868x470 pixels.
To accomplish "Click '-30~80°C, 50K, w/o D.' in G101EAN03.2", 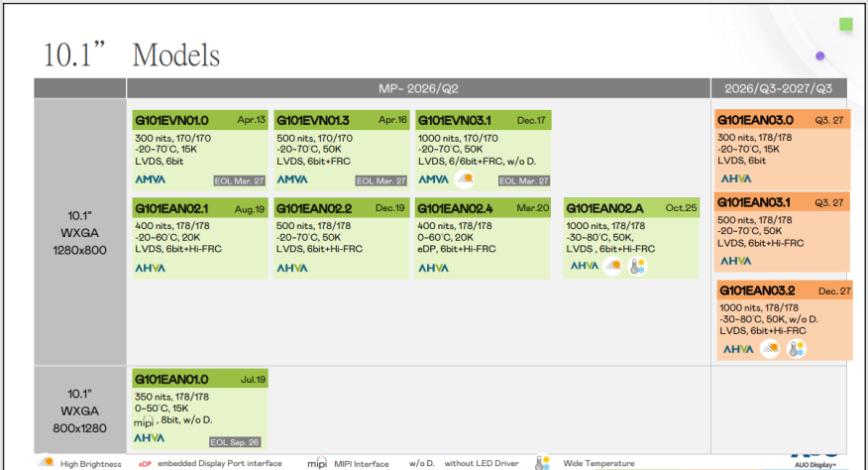I will pos(769,319).
